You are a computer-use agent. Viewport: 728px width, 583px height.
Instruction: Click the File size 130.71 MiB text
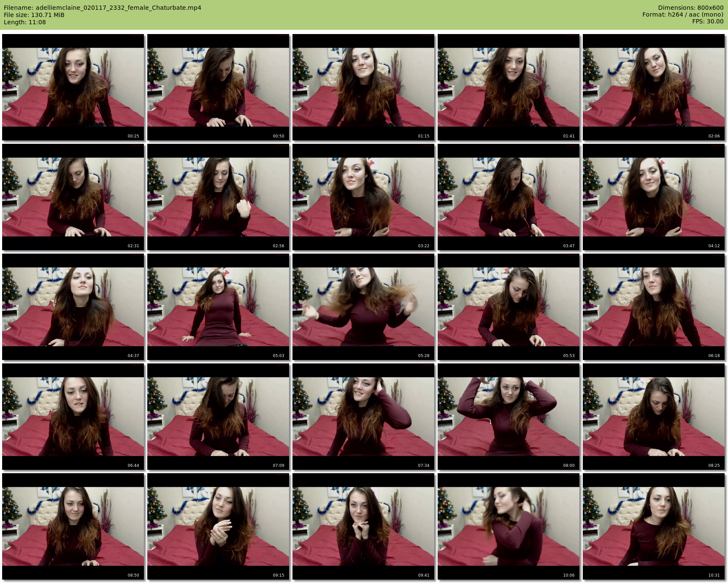[34, 15]
